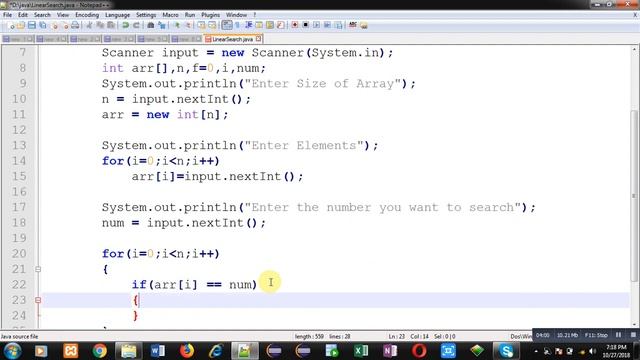
Task: Toggle the indent guide display
Action: (x=248, y=25)
